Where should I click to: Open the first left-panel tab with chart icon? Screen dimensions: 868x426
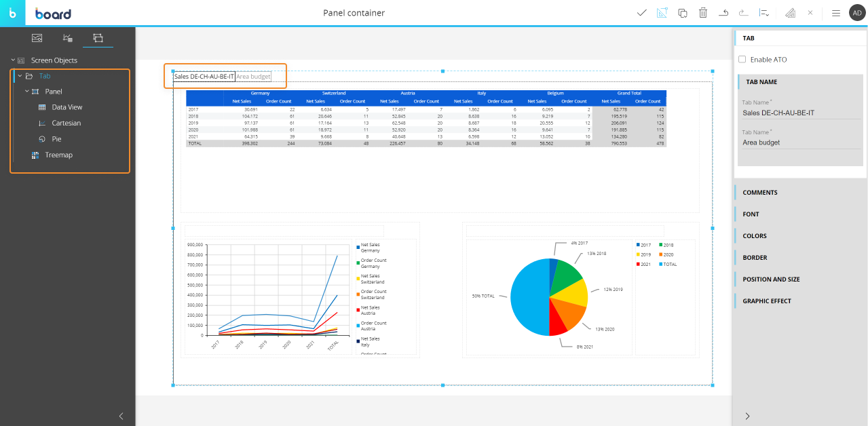[x=37, y=38]
